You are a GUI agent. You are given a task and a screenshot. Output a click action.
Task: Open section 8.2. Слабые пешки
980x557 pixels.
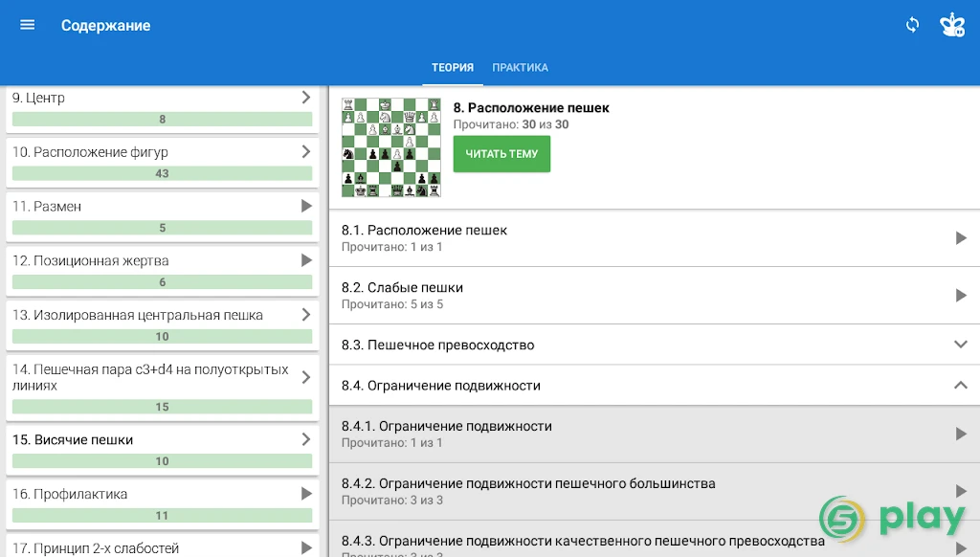click(x=655, y=296)
